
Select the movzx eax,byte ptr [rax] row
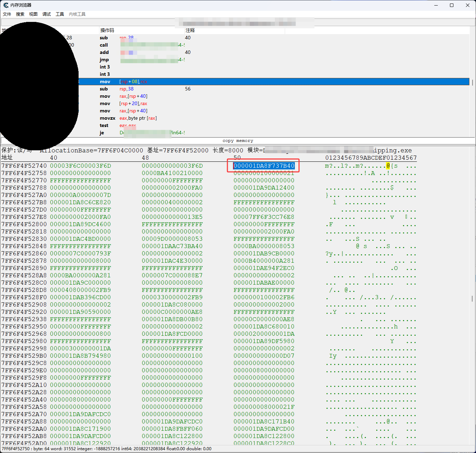235,118
